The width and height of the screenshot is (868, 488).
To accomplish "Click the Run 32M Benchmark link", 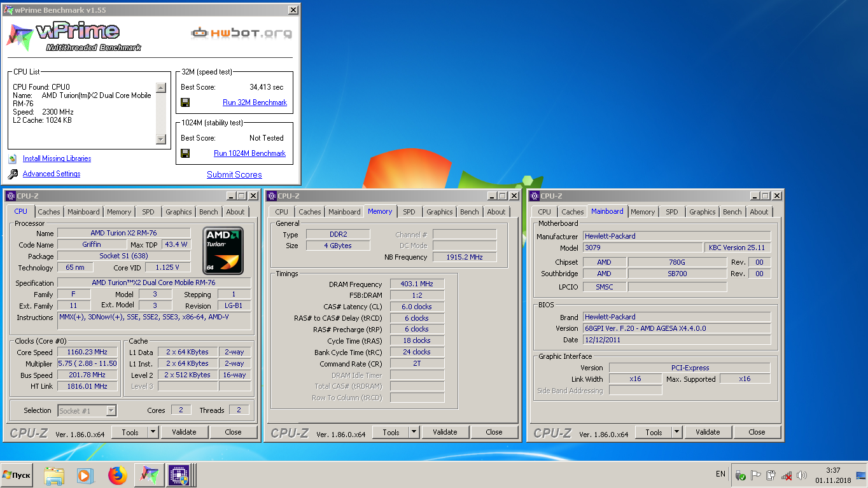I will point(255,102).
